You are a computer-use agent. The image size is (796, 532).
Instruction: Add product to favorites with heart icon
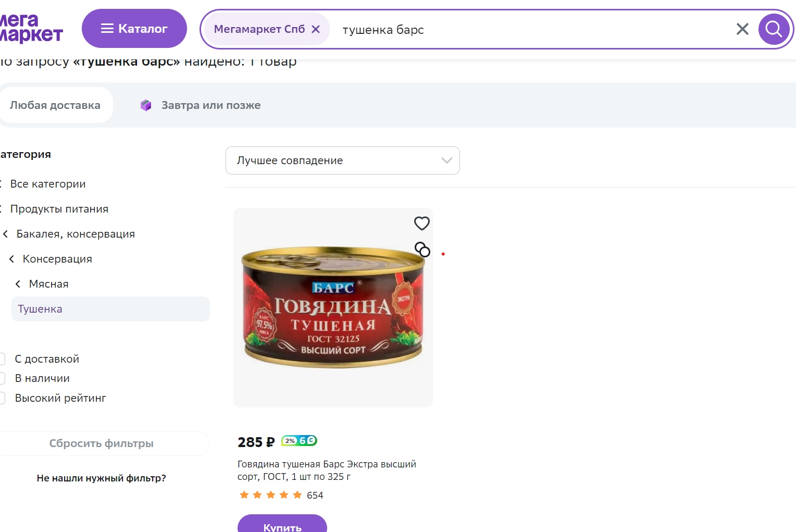pyautogui.click(x=422, y=223)
